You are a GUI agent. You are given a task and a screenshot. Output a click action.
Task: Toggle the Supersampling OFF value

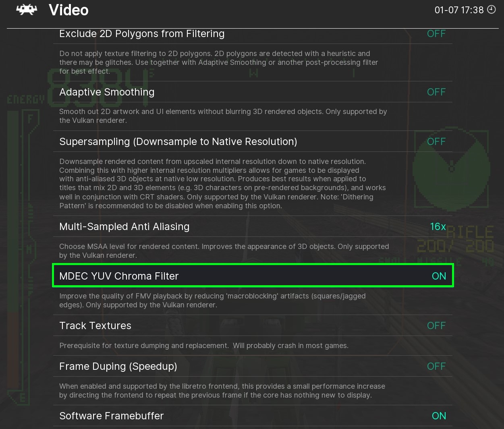(x=436, y=142)
